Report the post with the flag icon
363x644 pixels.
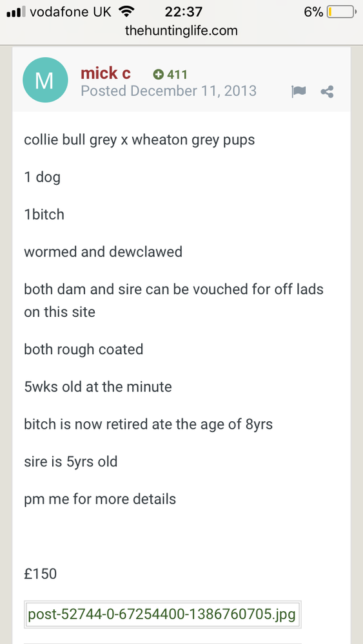299,91
